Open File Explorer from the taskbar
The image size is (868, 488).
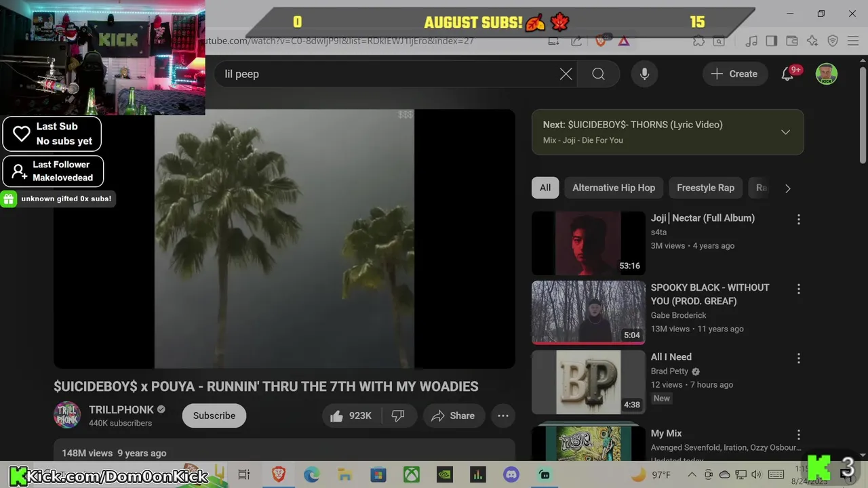coord(344,474)
